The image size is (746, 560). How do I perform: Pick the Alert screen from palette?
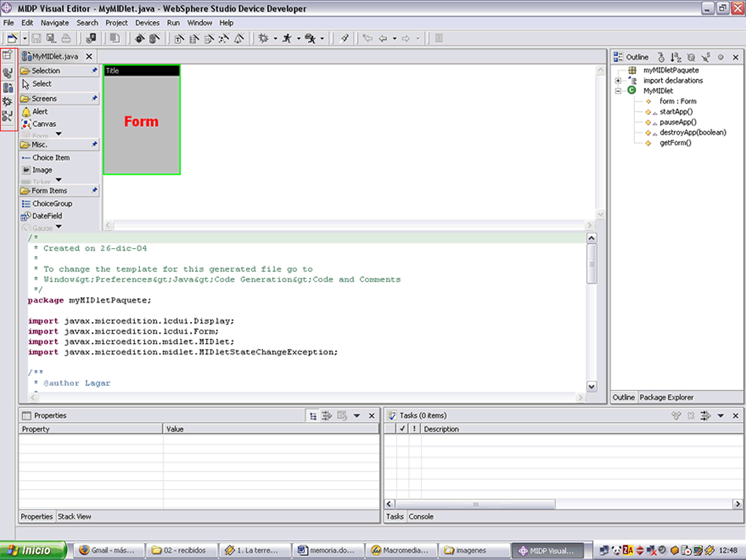35,112
